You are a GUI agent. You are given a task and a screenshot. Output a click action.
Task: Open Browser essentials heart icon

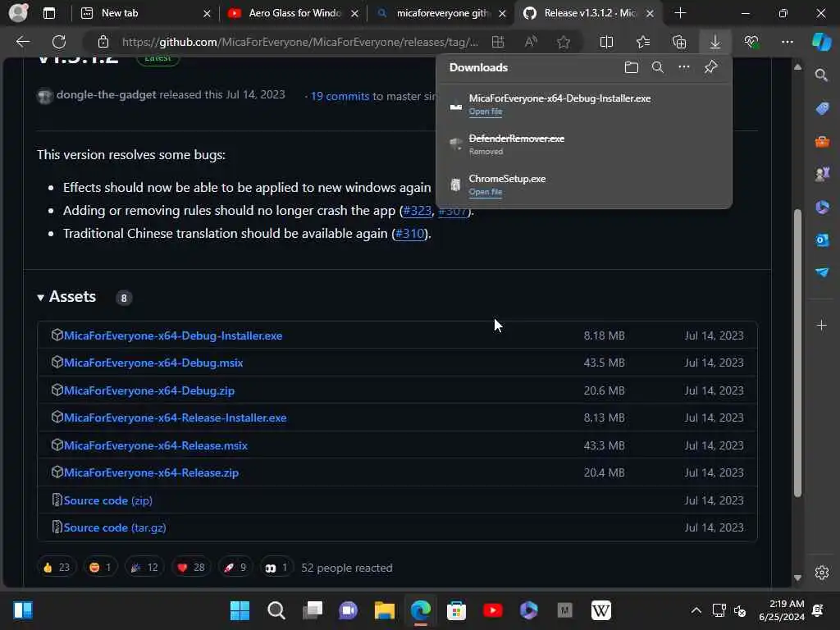751,42
